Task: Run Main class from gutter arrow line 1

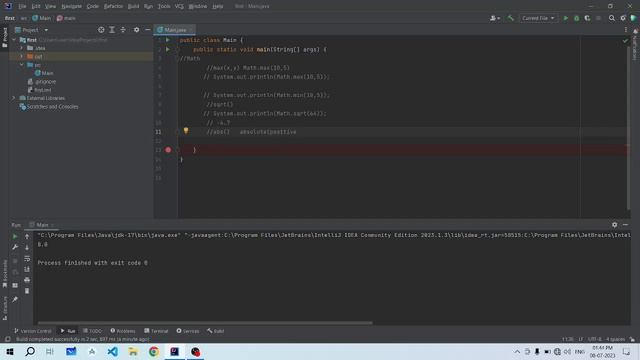Action: tap(167, 40)
